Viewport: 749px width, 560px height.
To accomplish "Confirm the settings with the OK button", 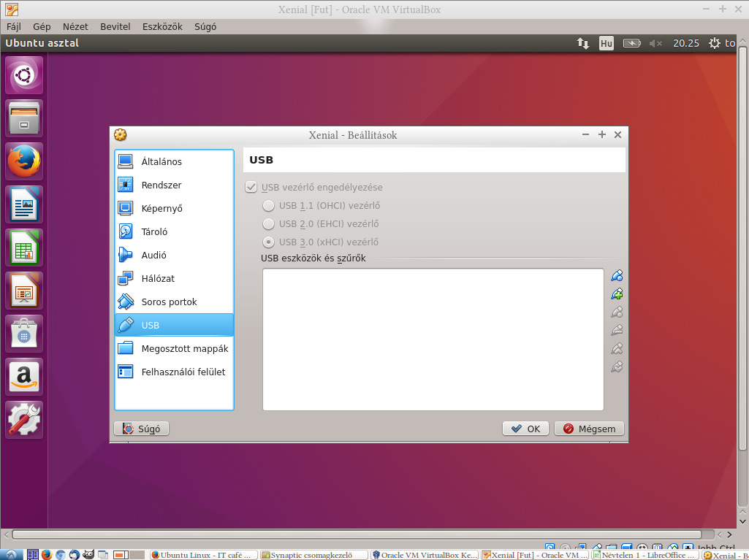I will tap(525, 429).
